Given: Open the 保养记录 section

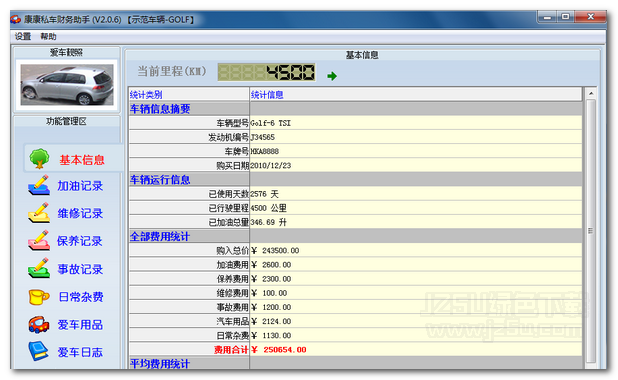Looking at the screenshot, I should point(80,241).
